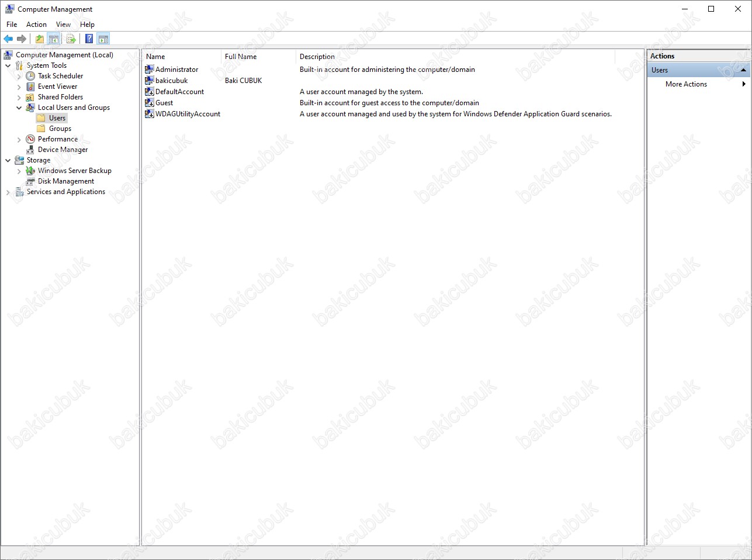
Task: Click the blue Back arrow in toolbar
Action: point(8,39)
